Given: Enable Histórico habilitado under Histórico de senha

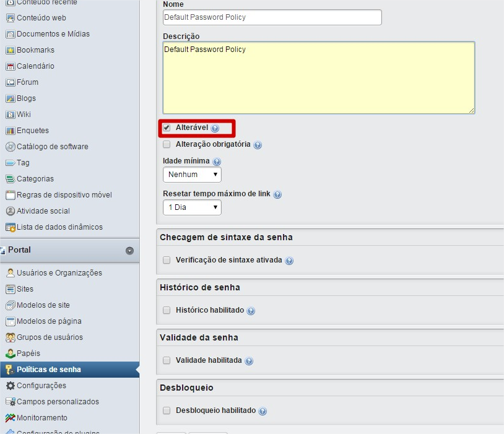Looking at the screenshot, I should click(x=166, y=310).
